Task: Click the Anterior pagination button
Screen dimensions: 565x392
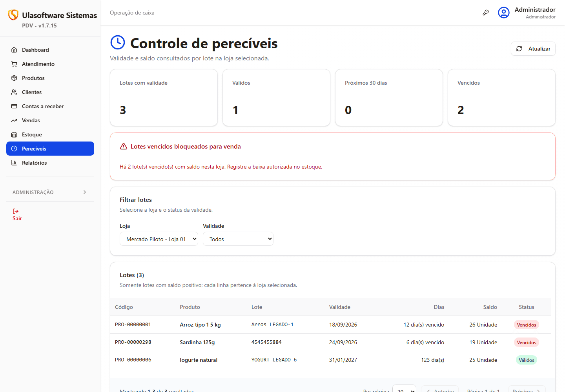Action: 440,389
